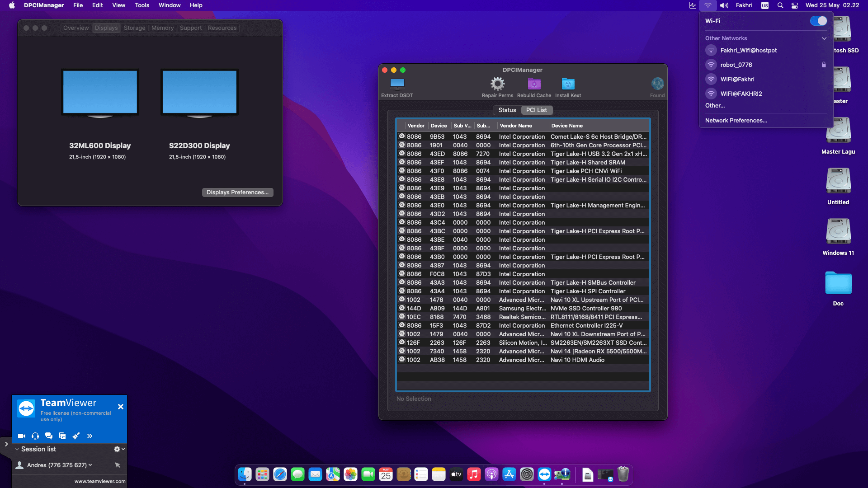The width and height of the screenshot is (868, 488).
Task: Open the Window menu in menu bar
Action: pyautogui.click(x=170, y=5)
